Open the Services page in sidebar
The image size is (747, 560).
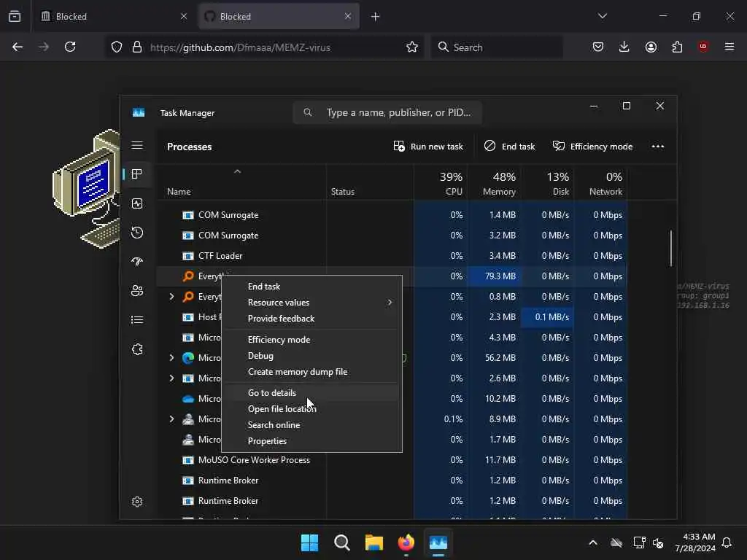(x=137, y=349)
